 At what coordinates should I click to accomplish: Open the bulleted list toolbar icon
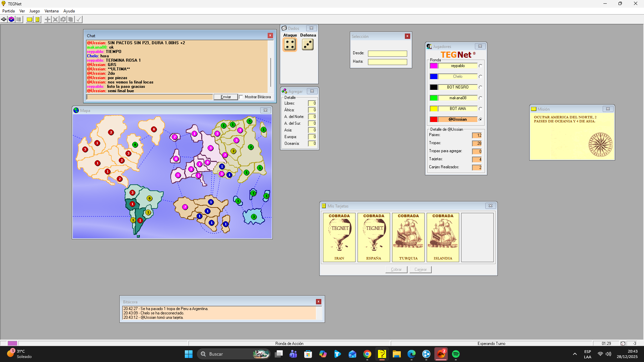click(x=19, y=19)
